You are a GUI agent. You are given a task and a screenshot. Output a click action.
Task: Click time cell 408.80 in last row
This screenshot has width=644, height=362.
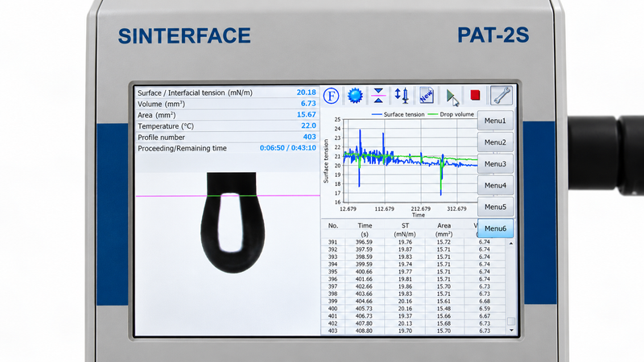tap(364, 331)
